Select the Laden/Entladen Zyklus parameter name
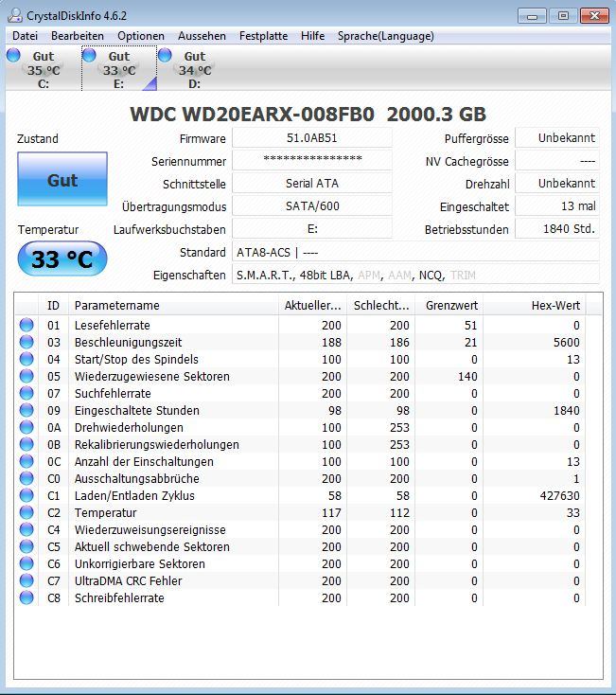Viewport: 616px width, 695px height. (x=134, y=495)
